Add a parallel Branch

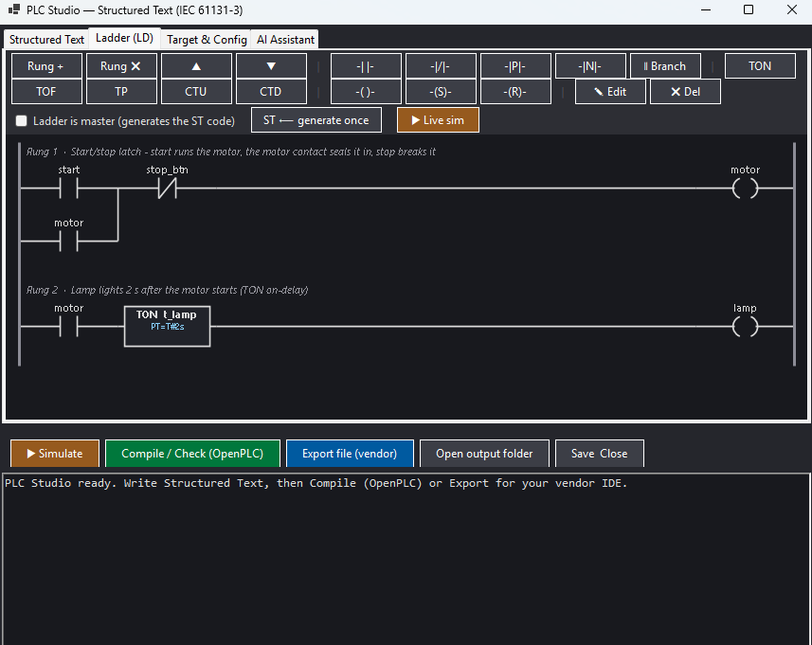[665, 66]
